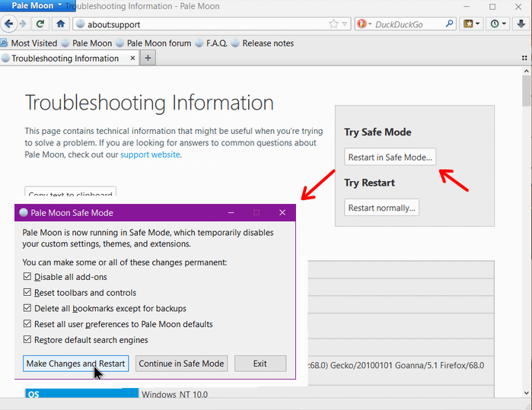532x410 pixels.
Task: Open the Pale Moon application menu
Action: coord(37,6)
